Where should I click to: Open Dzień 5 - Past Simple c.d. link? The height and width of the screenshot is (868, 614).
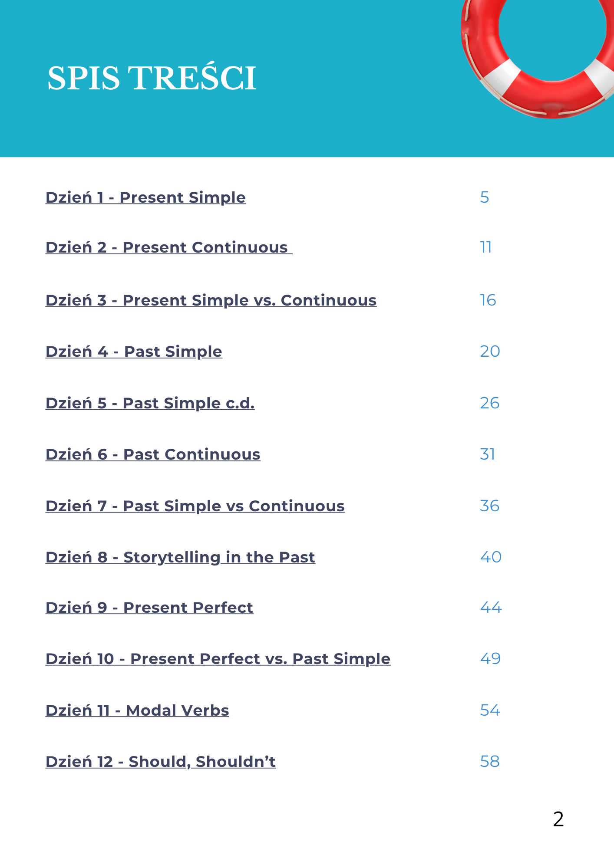coord(150,403)
